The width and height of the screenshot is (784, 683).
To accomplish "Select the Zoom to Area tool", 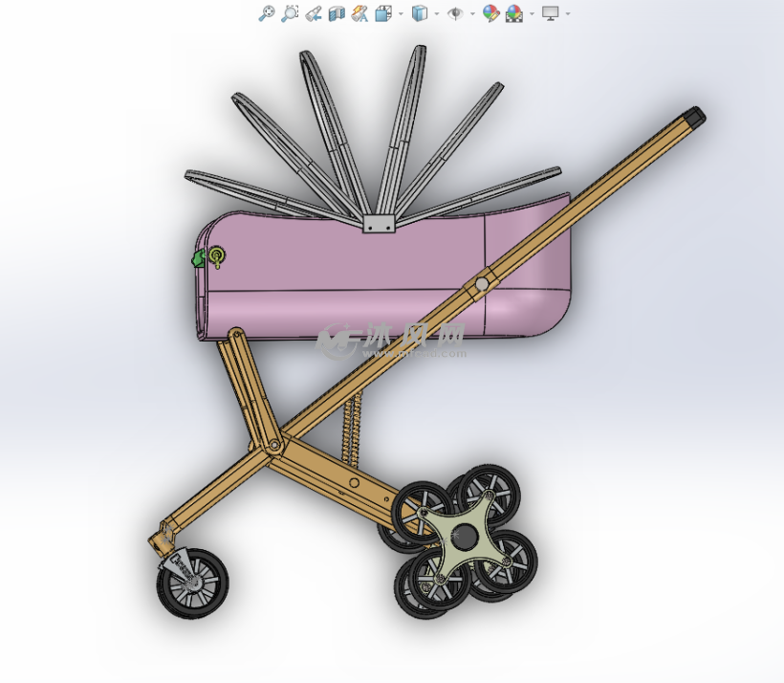I will tap(290, 13).
